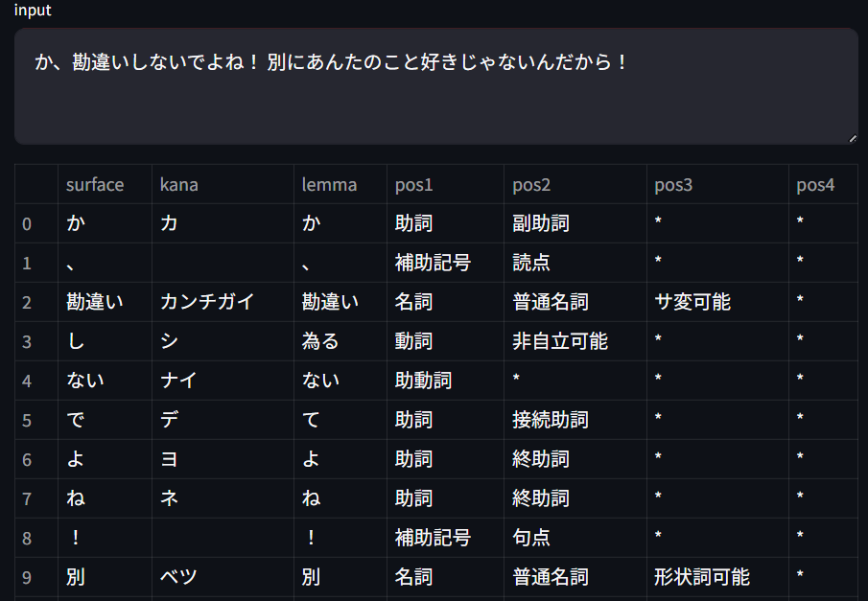
Task: Click the pos4 column header
Action: point(823,184)
